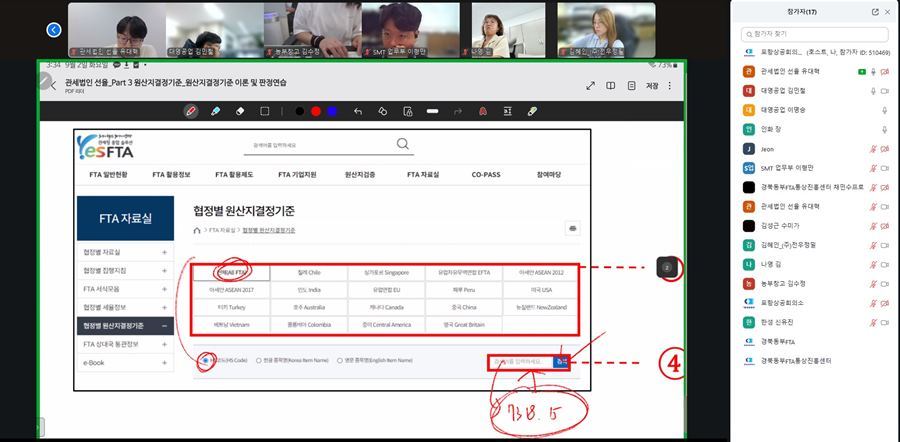Expand the 협정별 자료실 sidebar section
The image size is (900, 442).
[164, 253]
